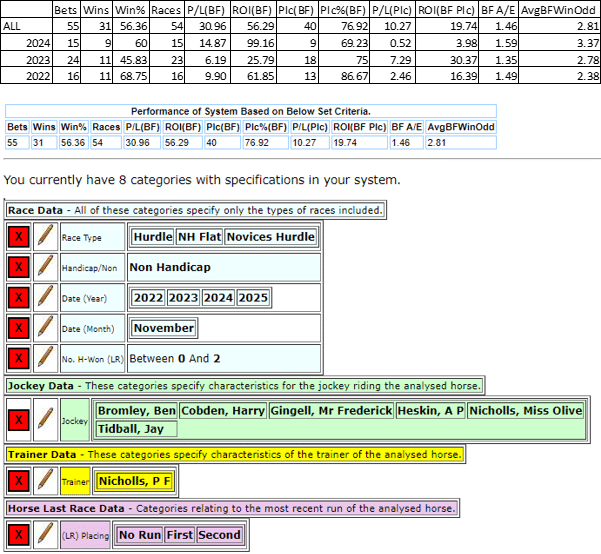The width and height of the screenshot is (601, 554).
Task: Click the No. H-Won (LR) category label
Action: (x=92, y=359)
